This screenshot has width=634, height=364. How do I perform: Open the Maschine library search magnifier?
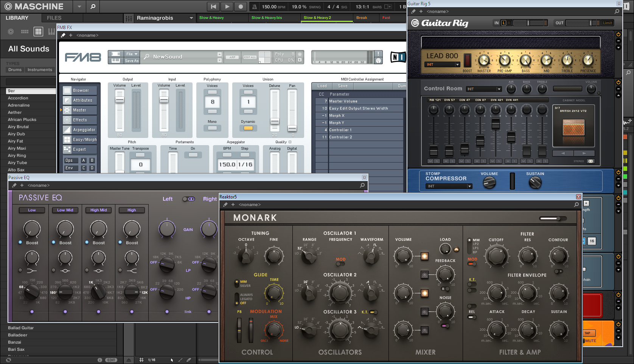tap(93, 6)
